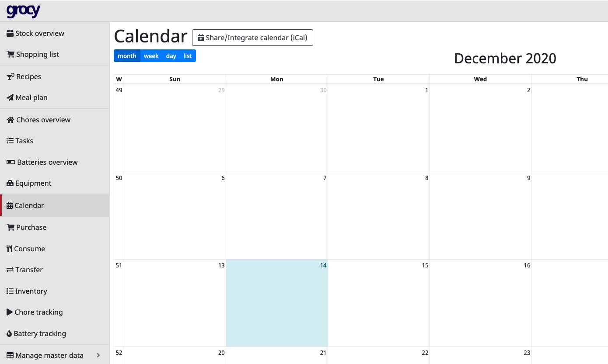Viewport: 608px width, 364px height.
Task: Open Chore tracking
Action: tap(38, 312)
